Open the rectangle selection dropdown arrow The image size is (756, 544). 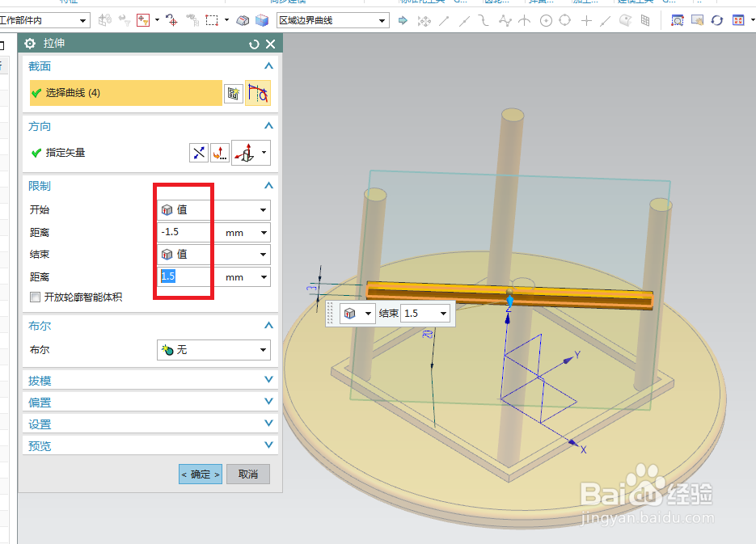click(x=226, y=21)
